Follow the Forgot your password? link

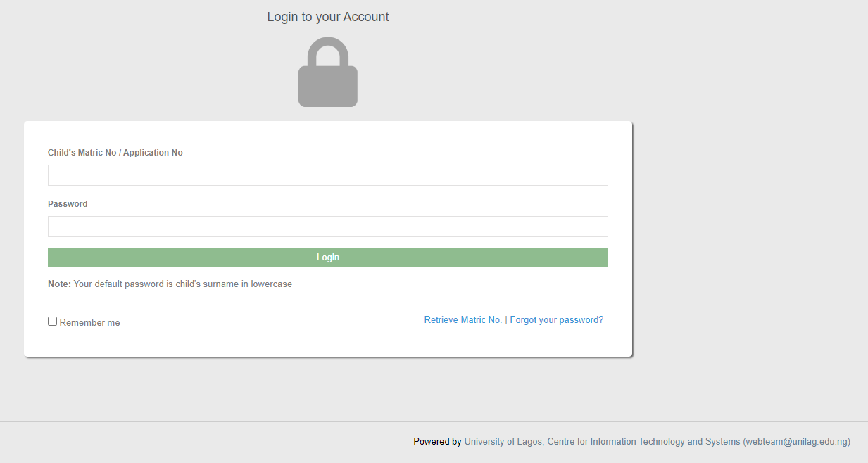tap(556, 320)
